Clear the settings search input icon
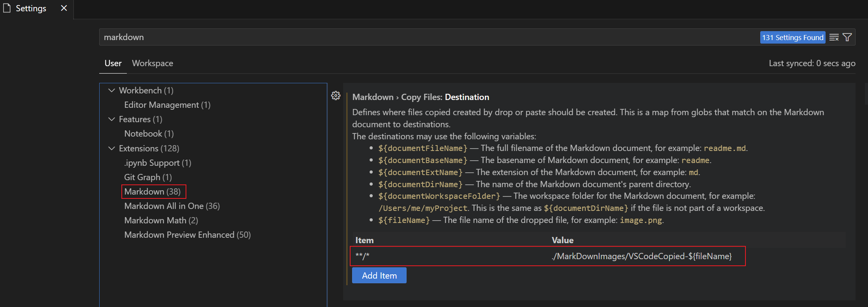This screenshot has height=307, width=868. (834, 37)
